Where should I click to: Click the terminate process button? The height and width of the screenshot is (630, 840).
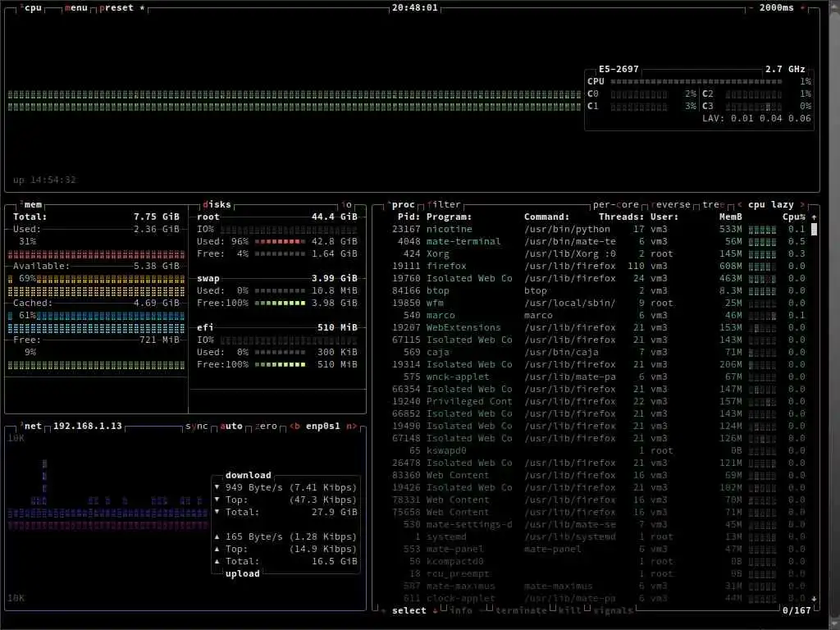pyautogui.click(x=521, y=610)
